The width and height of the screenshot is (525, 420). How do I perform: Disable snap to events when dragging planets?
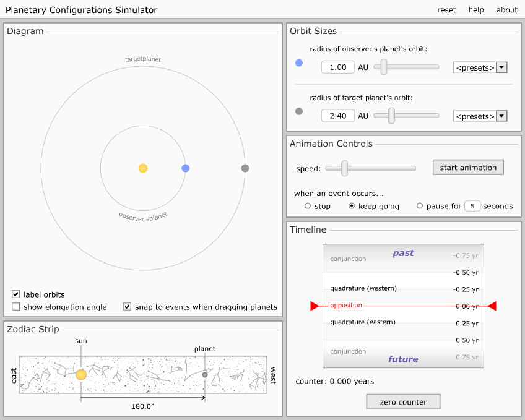coord(128,307)
